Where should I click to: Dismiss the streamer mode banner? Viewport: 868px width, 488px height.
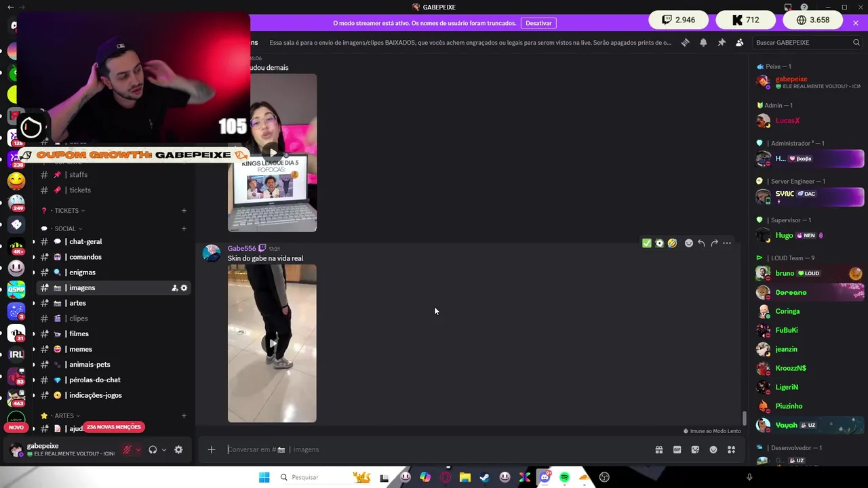856,23
